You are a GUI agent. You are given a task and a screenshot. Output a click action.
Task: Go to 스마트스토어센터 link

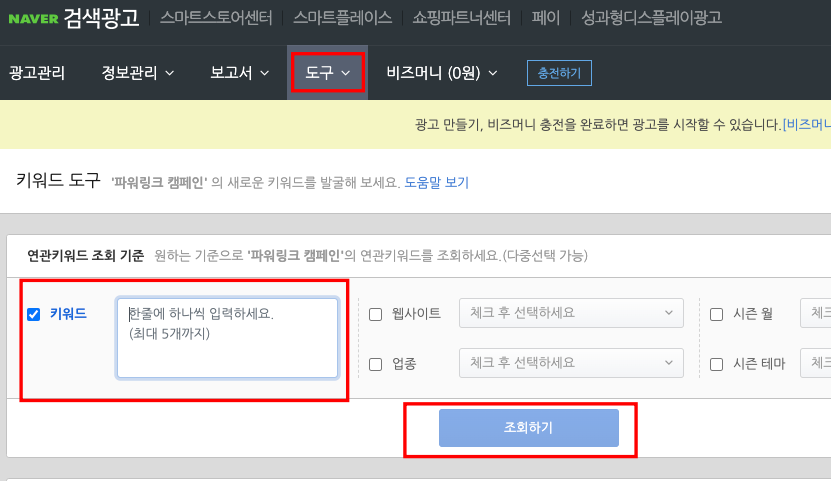[x=216, y=18]
